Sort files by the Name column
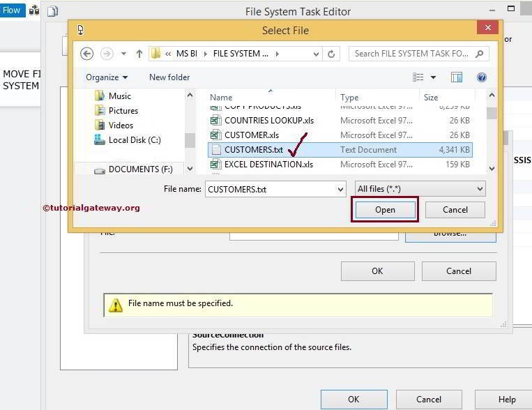Screen dimensions: 532x410 (x=221, y=98)
